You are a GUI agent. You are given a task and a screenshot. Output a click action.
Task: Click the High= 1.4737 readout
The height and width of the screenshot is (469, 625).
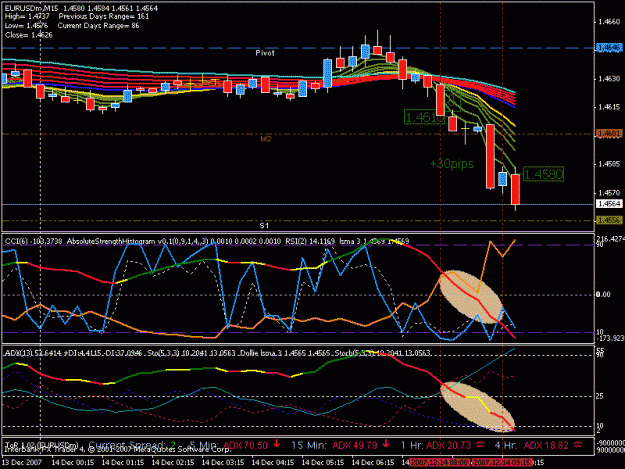coord(27,17)
